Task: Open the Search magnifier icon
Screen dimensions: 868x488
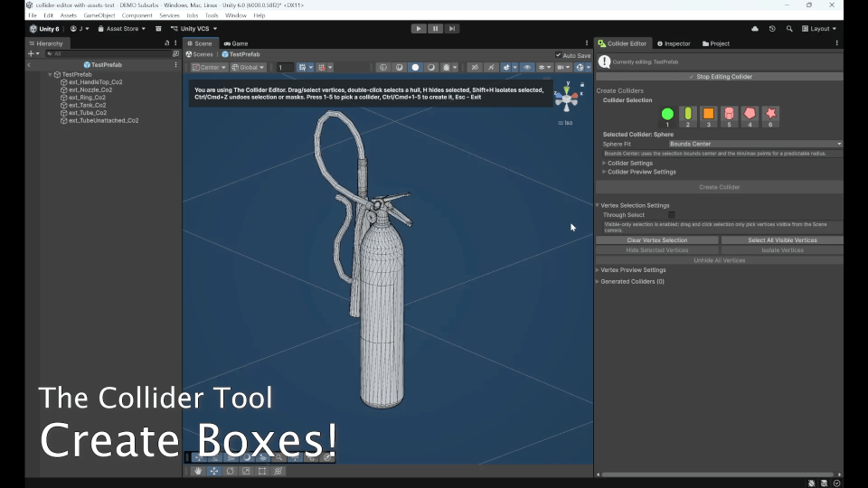Action: point(788,29)
